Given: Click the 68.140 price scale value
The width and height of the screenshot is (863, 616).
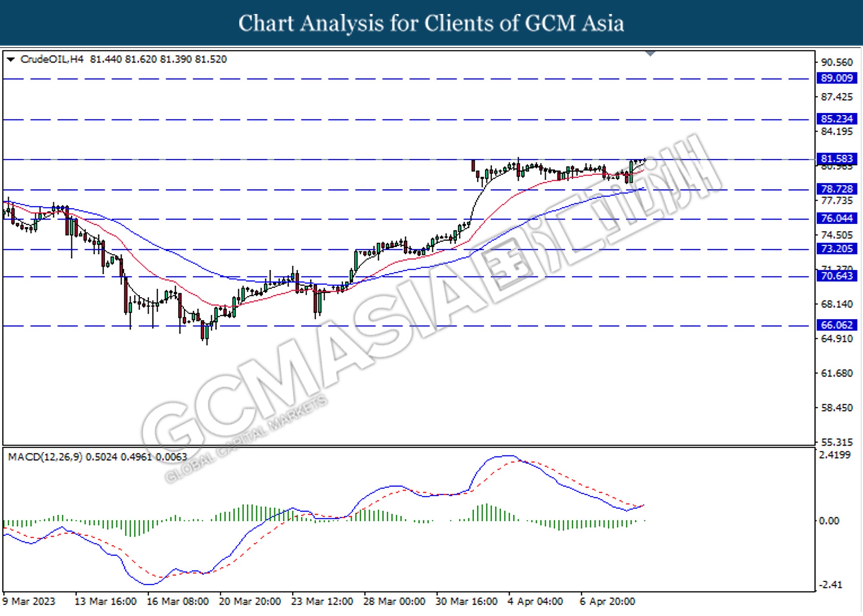Looking at the screenshot, I should click(837, 304).
